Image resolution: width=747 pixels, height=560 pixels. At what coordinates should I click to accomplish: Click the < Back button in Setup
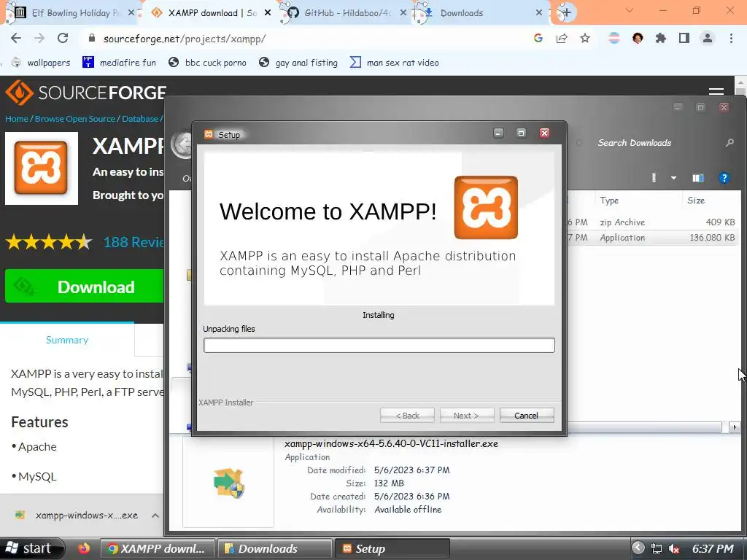click(x=407, y=415)
